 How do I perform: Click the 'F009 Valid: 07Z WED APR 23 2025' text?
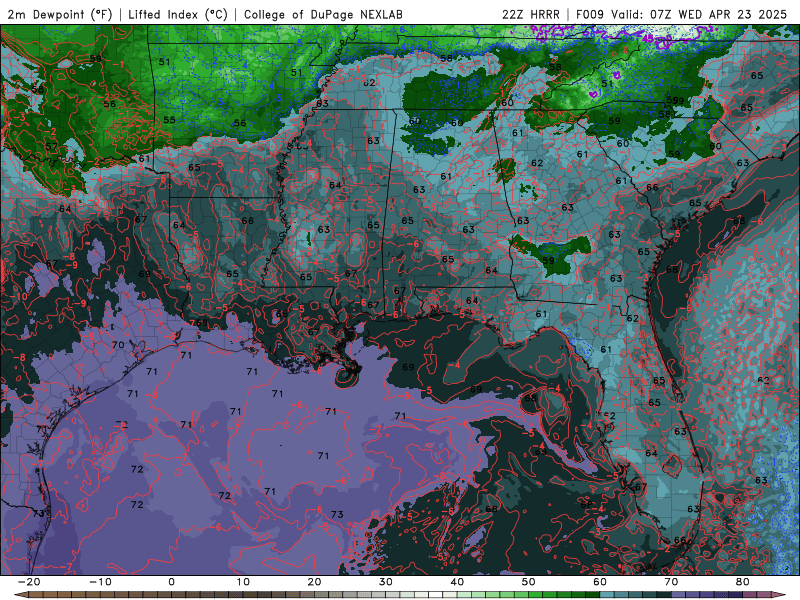tap(681, 14)
